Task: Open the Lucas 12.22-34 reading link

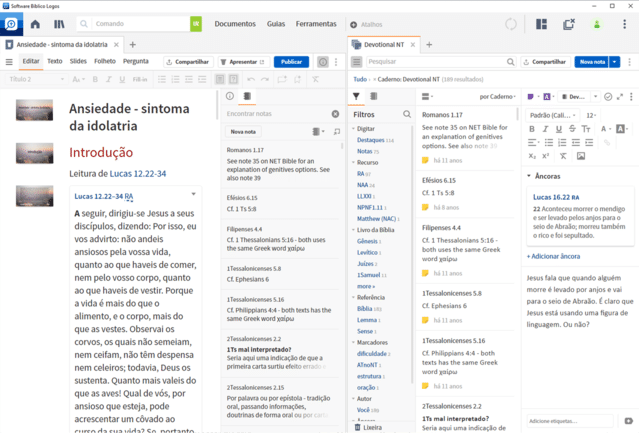Action: click(138, 174)
